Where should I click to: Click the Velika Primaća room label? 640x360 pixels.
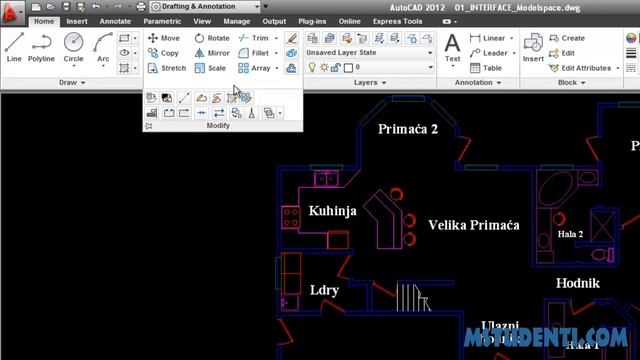coord(474,225)
